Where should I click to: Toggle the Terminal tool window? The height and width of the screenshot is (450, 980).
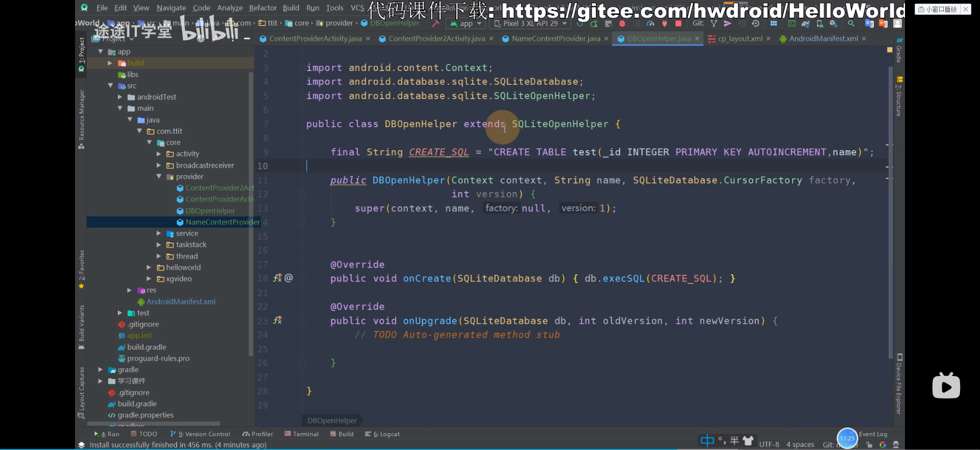pos(302,434)
